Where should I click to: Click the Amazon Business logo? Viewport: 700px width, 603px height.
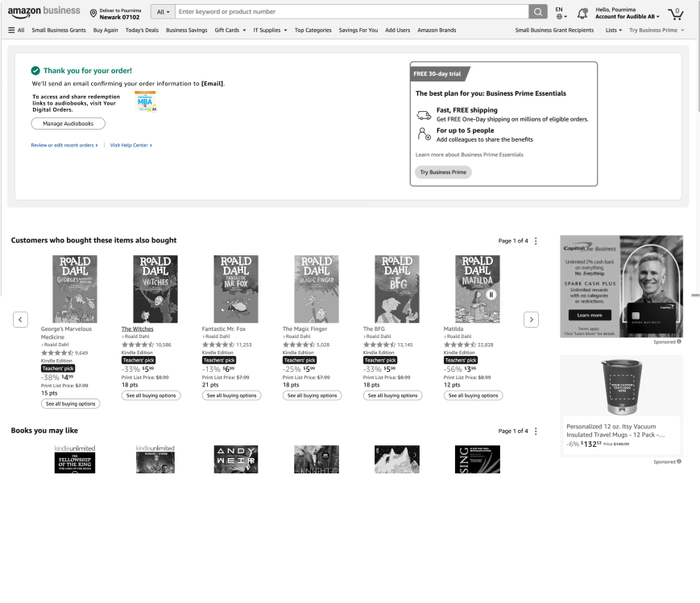[43, 12]
